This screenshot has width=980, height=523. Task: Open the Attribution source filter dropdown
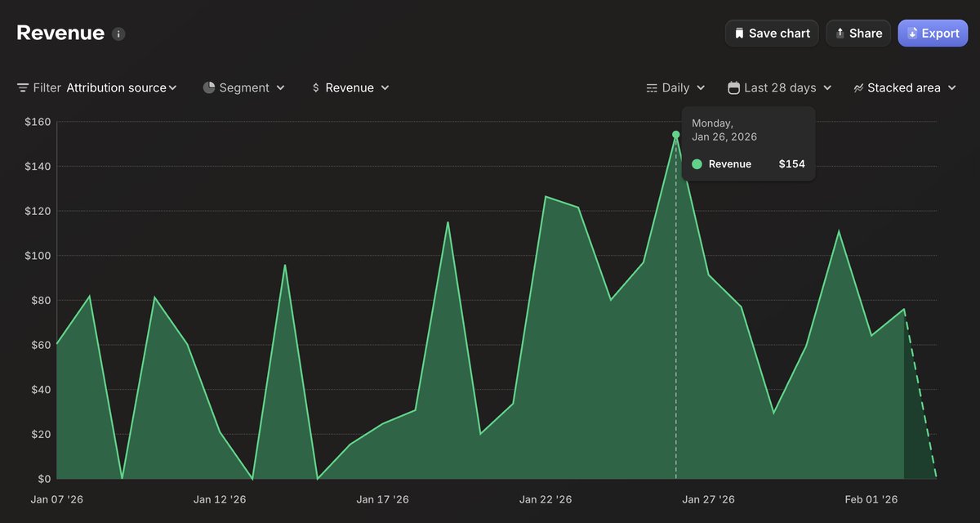coord(121,87)
